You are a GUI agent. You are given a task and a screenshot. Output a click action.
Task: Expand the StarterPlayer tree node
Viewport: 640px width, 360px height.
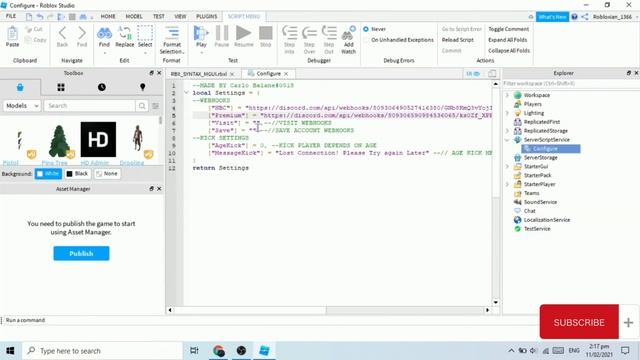507,184
